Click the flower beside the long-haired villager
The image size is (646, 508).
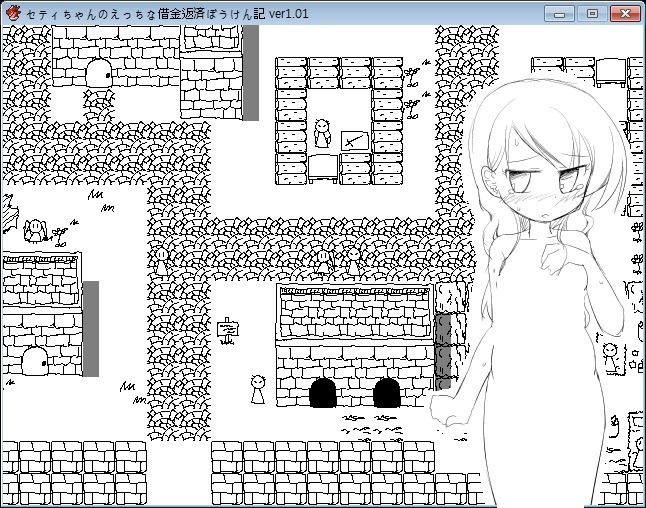[60, 237]
